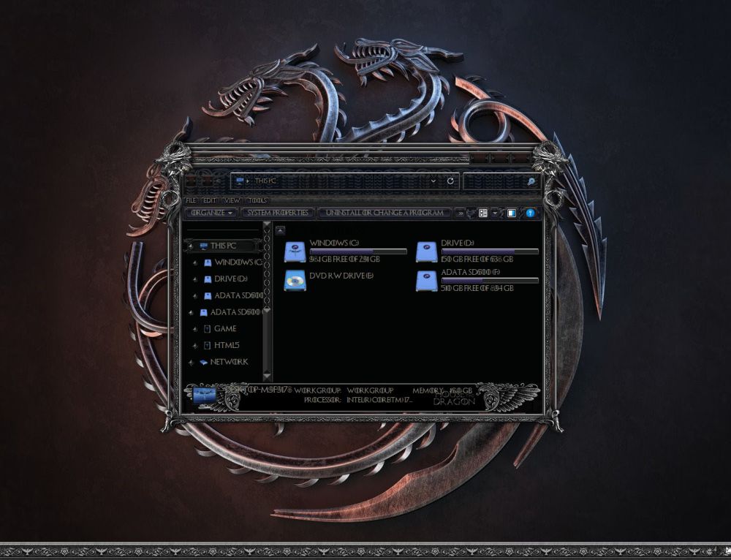Viewport: 731px width, 560px height.
Task: Click the refresh icon beside address bar
Action: [x=450, y=181]
